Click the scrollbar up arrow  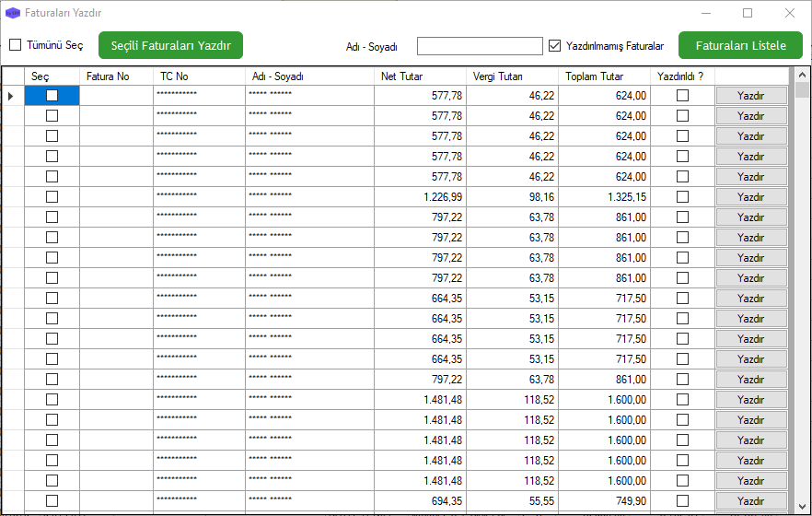click(802, 76)
